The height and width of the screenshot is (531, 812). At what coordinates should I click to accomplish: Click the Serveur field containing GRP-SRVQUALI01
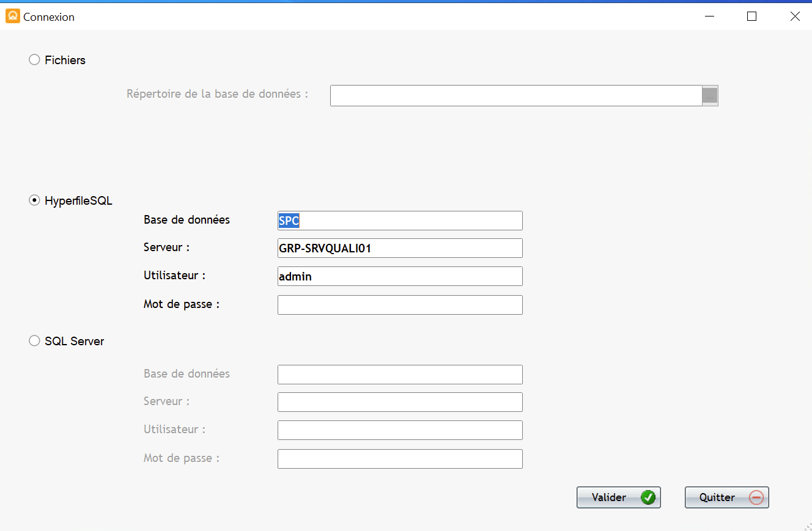coord(400,248)
